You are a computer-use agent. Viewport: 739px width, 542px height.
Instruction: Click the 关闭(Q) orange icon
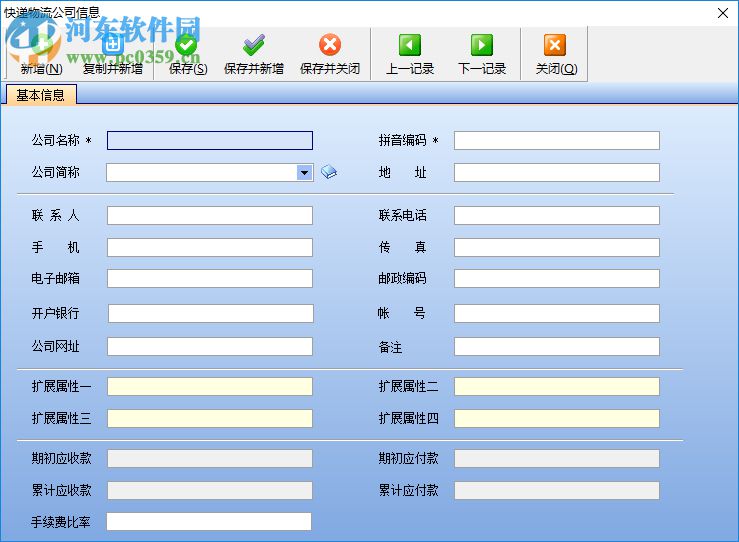555,45
